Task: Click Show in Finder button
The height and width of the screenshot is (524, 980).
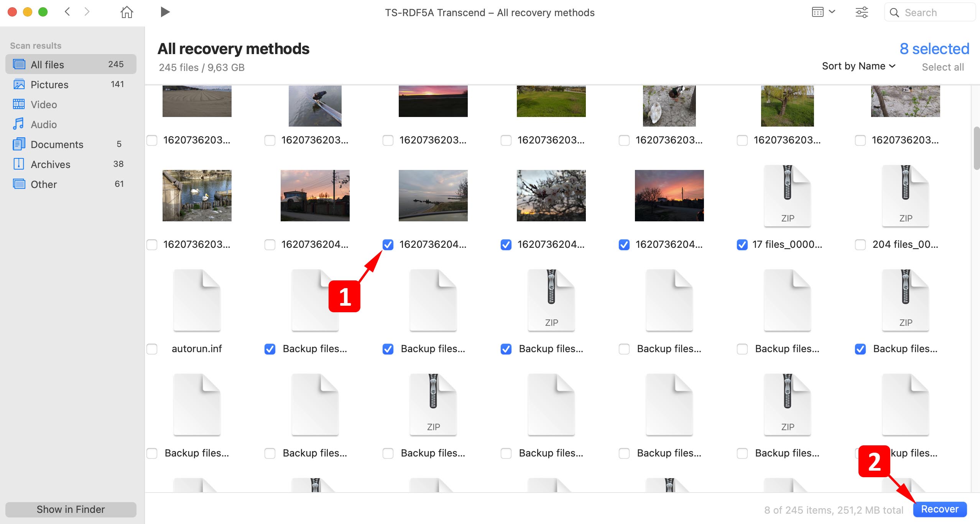Action: click(x=71, y=509)
